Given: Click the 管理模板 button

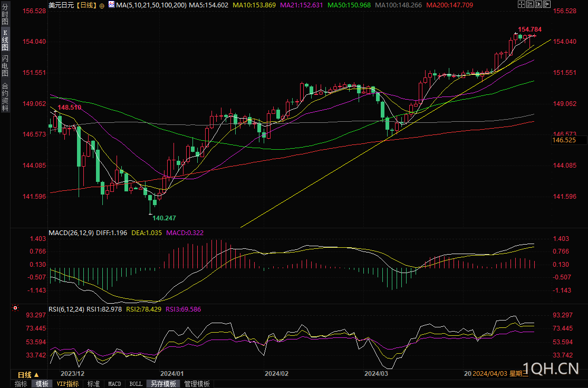Looking at the screenshot, I should (197, 384).
